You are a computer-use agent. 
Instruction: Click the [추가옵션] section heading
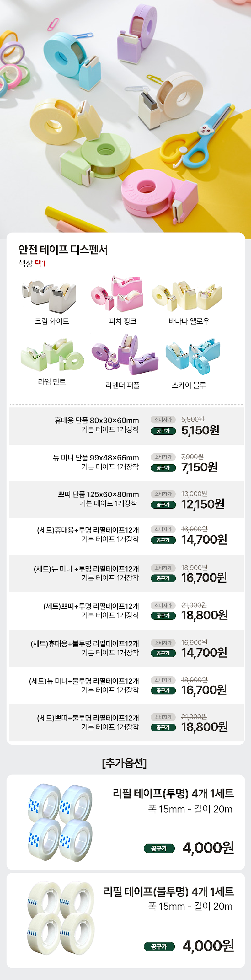tap(124, 763)
